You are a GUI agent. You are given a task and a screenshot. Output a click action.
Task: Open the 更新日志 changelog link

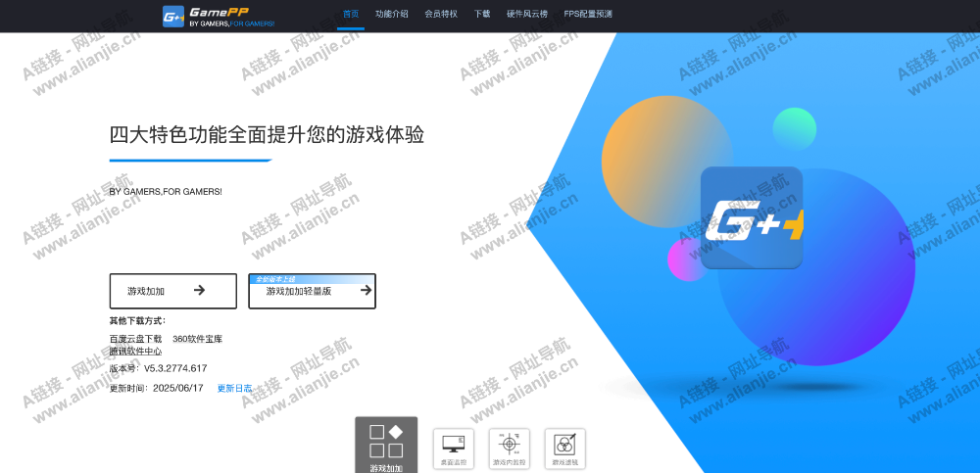tap(234, 388)
